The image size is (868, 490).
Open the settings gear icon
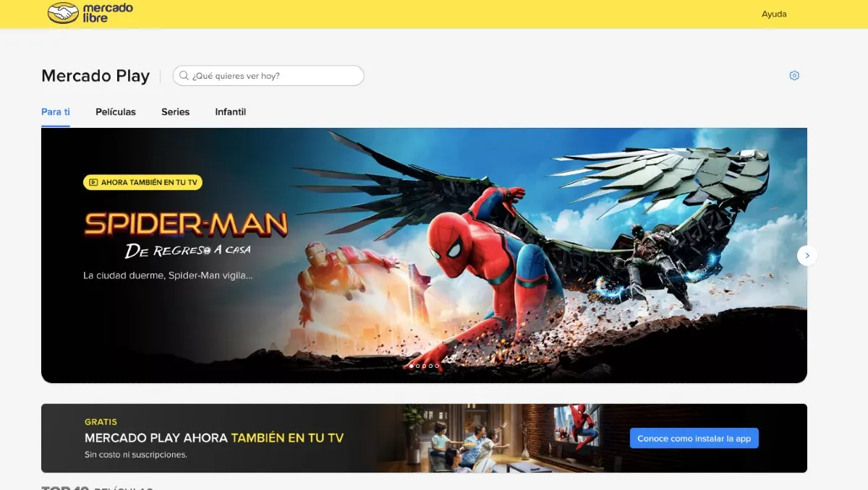pos(794,76)
